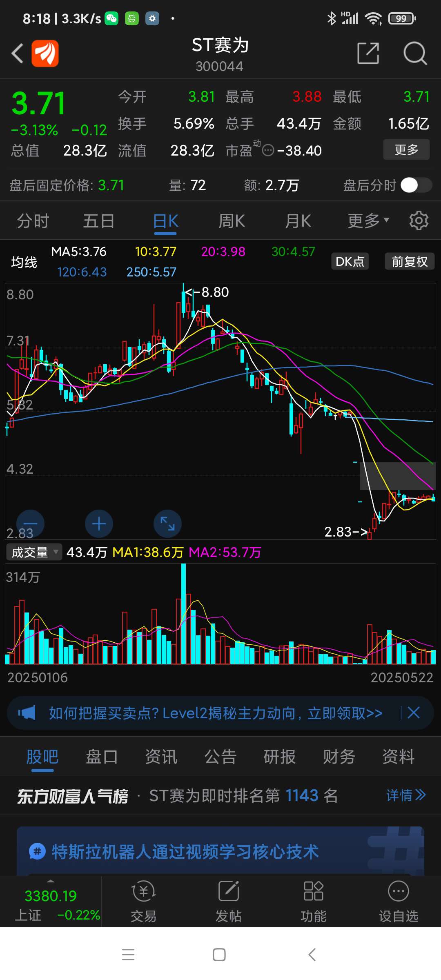Tap the current price 3.71
441x980 pixels.
click(38, 103)
